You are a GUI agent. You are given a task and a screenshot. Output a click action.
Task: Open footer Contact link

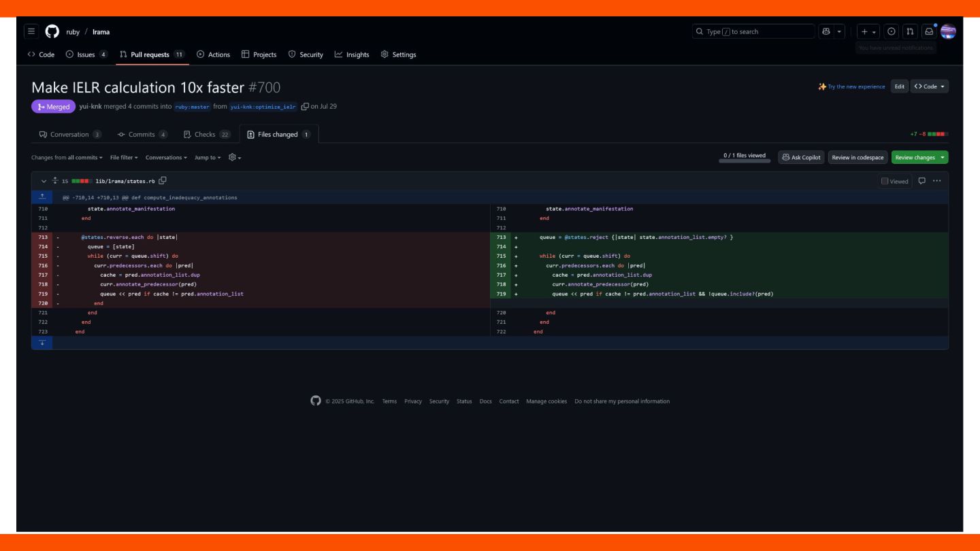pyautogui.click(x=509, y=401)
